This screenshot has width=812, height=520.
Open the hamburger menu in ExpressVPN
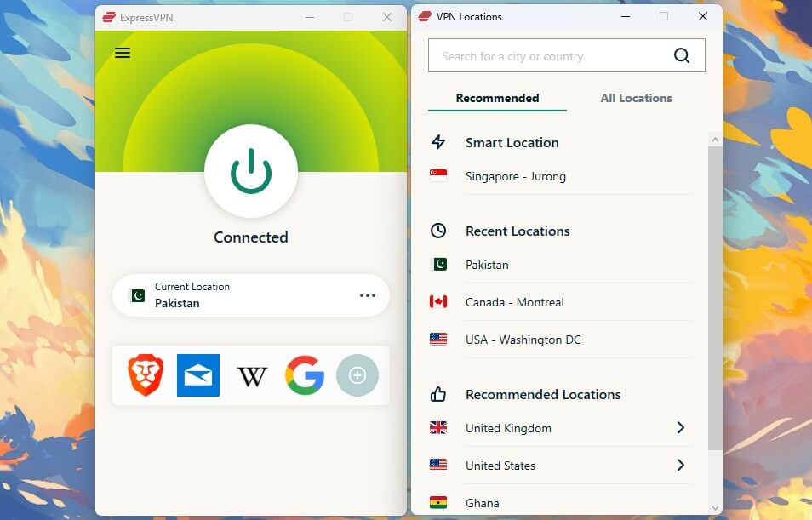click(123, 53)
